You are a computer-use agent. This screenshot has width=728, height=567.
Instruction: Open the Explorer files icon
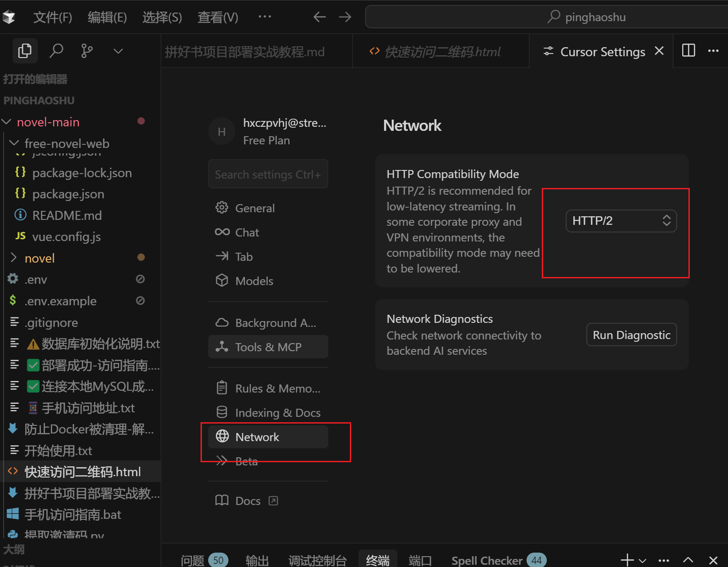(25, 51)
